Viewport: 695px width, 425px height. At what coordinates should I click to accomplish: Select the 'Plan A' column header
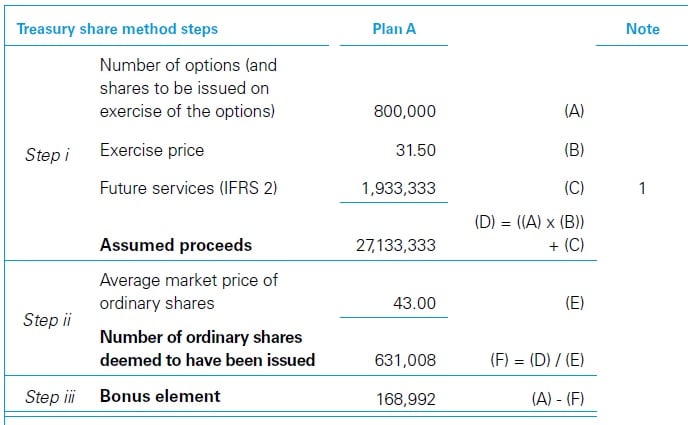point(394,29)
